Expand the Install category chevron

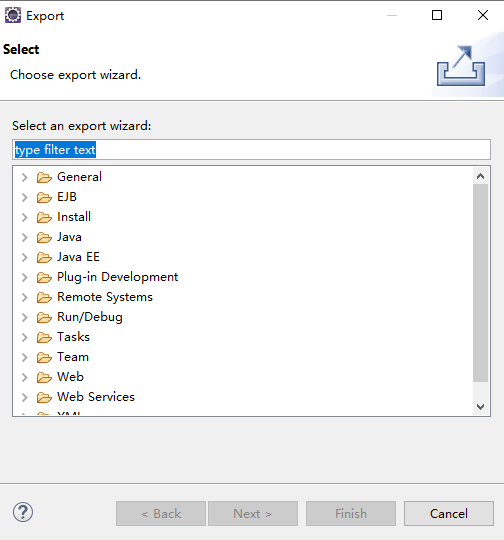coord(24,217)
